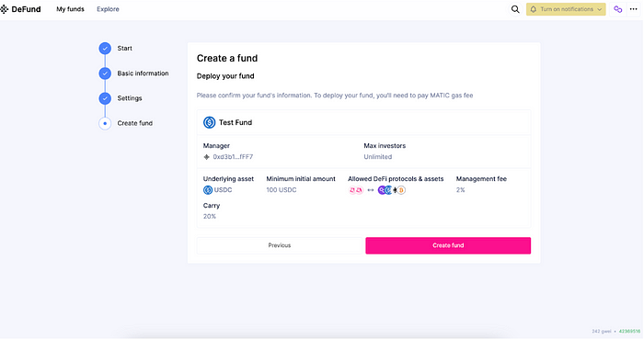Click the Bitcoin allowed asset icon
Image resolution: width=644 pixels, height=339 pixels.
click(401, 190)
